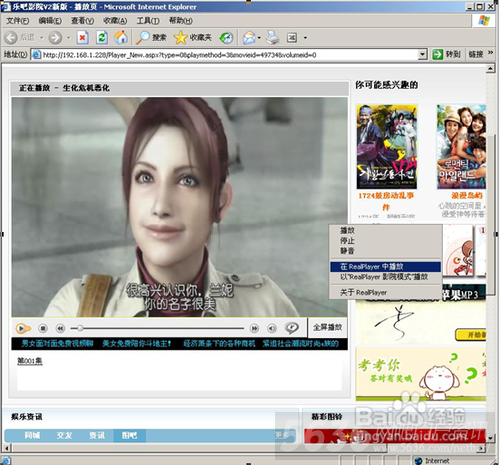Click the 全屏播放 fullscreen button
This screenshot has height=465, width=500.
(x=327, y=327)
